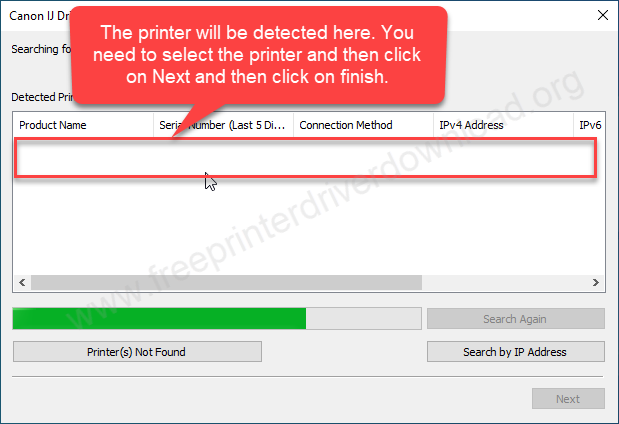Click the red instruction callout bubble
619x424 pixels.
[x=259, y=55]
